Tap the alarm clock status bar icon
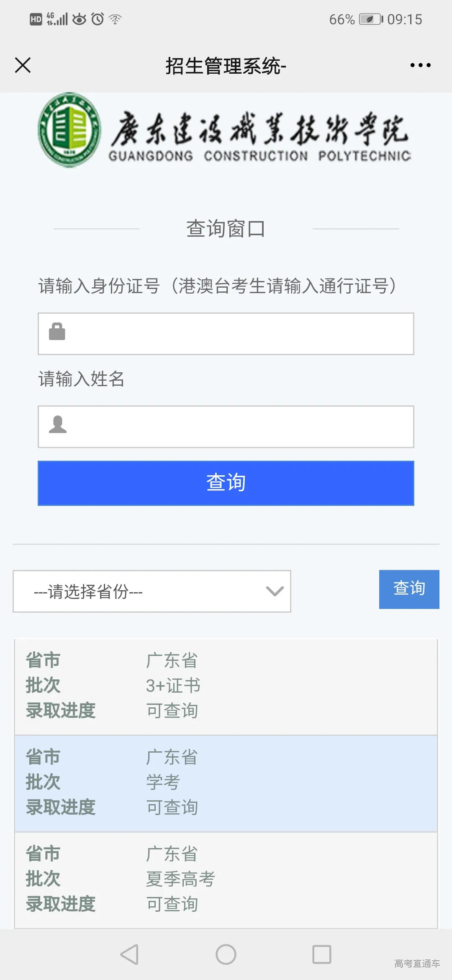This screenshot has height=980, width=452. tap(96, 19)
